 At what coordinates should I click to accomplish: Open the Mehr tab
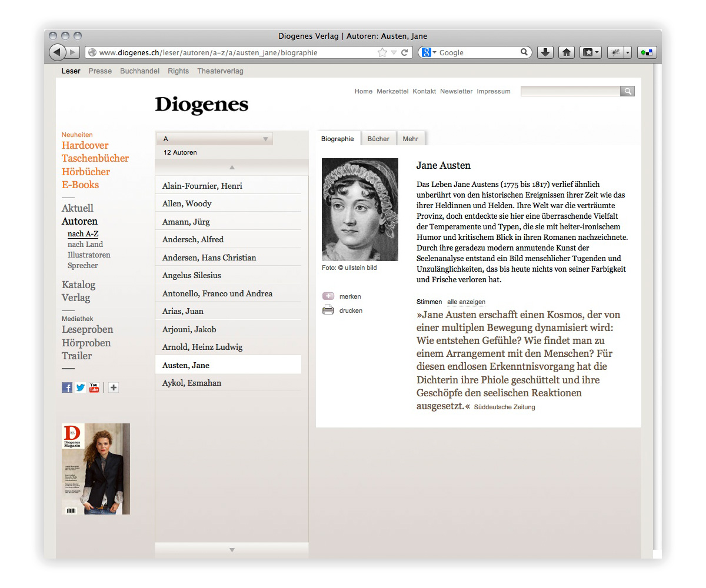pyautogui.click(x=411, y=139)
